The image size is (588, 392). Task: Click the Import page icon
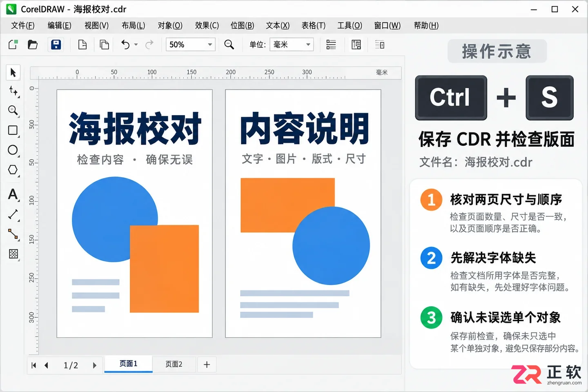(82, 45)
